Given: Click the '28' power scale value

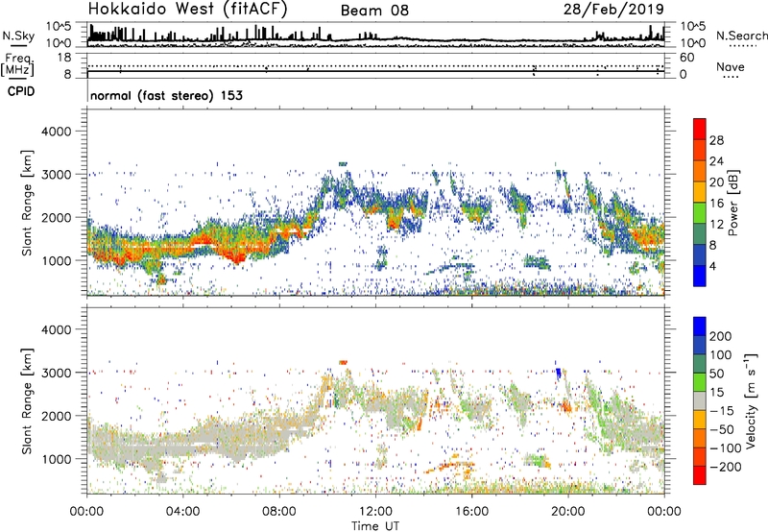Looking at the screenshot, I should [x=716, y=140].
